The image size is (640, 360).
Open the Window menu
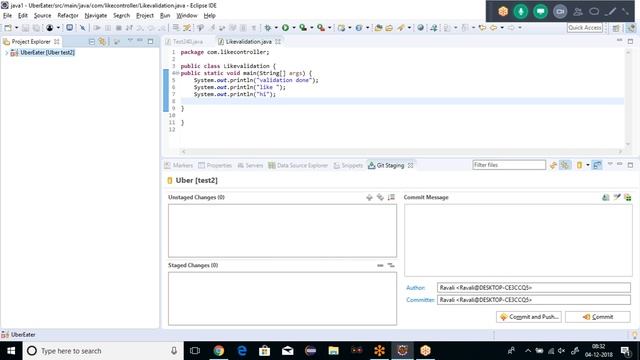point(187,16)
